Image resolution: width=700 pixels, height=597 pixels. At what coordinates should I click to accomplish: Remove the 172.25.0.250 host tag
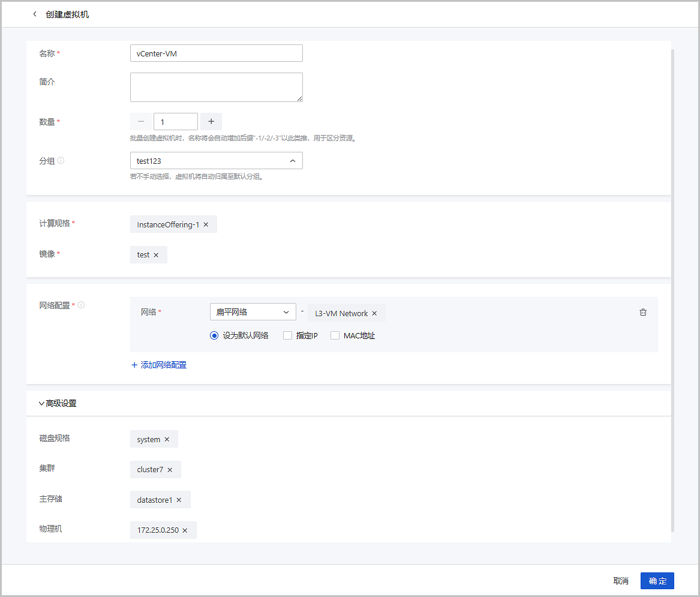tap(185, 530)
